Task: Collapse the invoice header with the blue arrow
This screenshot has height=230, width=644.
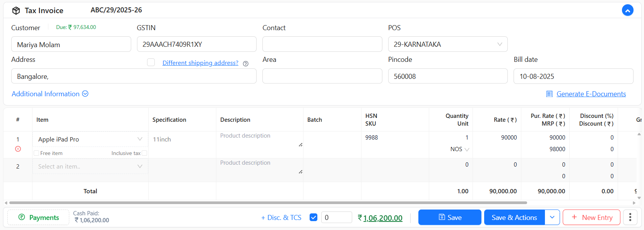Action: [x=627, y=10]
